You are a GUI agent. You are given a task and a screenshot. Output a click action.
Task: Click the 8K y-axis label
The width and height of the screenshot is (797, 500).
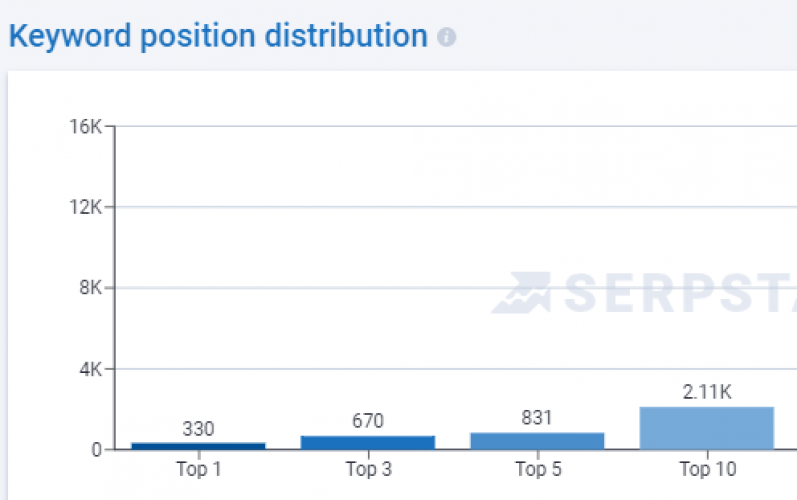coord(89,289)
